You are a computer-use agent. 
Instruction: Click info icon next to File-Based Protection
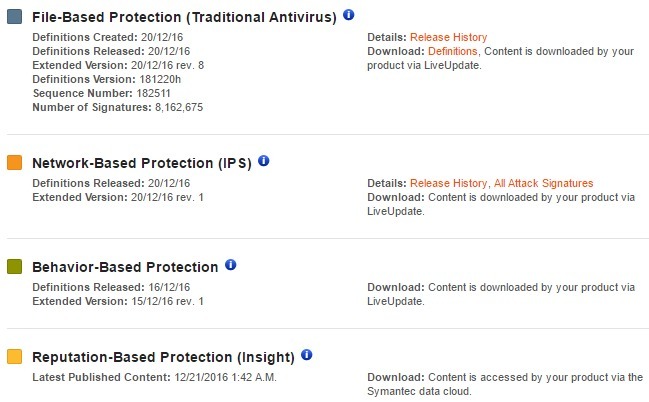click(348, 16)
